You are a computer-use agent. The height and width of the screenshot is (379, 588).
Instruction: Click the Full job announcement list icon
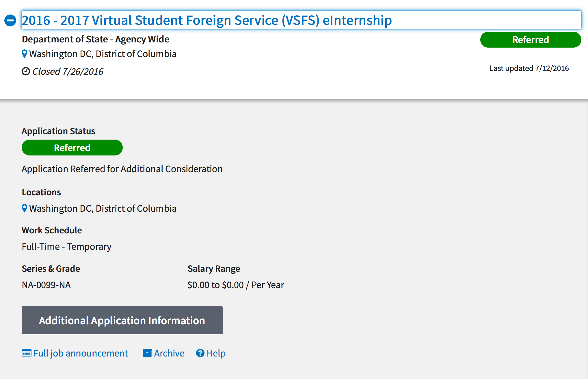click(27, 353)
